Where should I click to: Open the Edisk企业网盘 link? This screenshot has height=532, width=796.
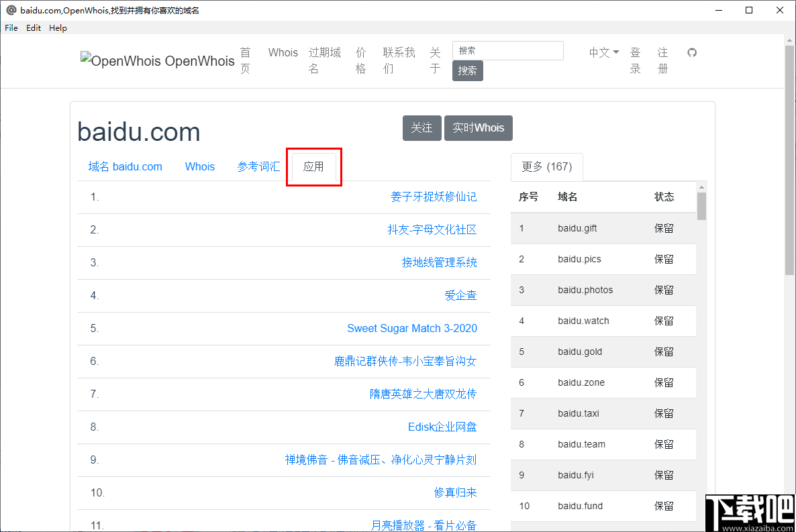pyautogui.click(x=442, y=427)
